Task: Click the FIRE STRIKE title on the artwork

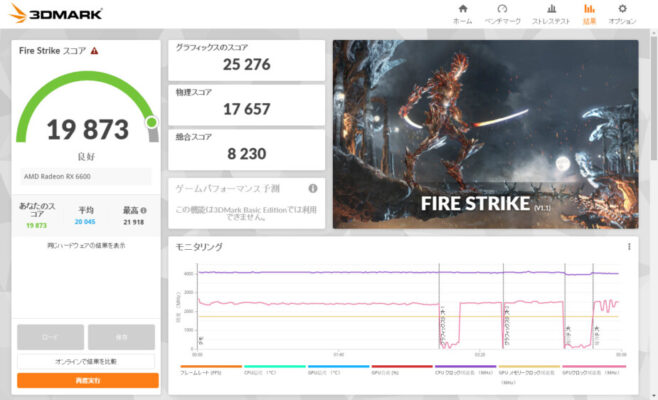Action: 475,204
